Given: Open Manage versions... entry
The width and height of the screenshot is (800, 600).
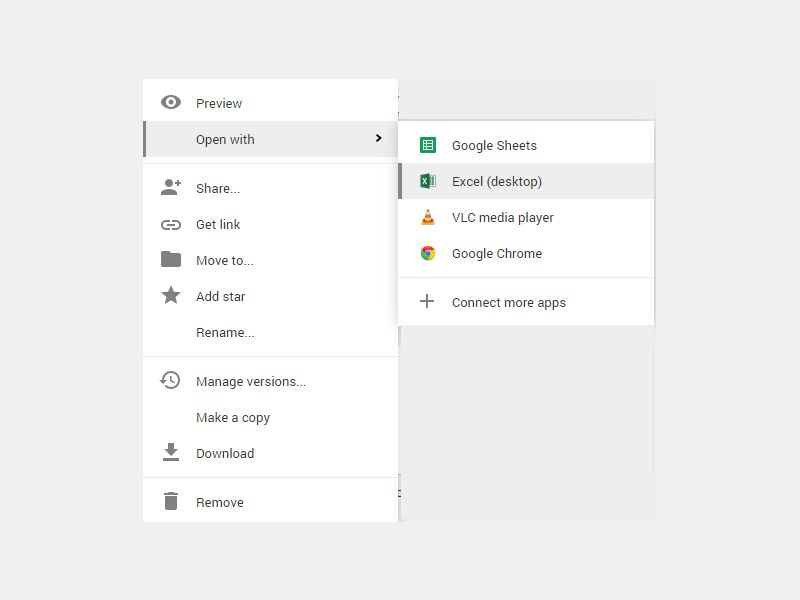Looking at the screenshot, I should click(270, 382).
